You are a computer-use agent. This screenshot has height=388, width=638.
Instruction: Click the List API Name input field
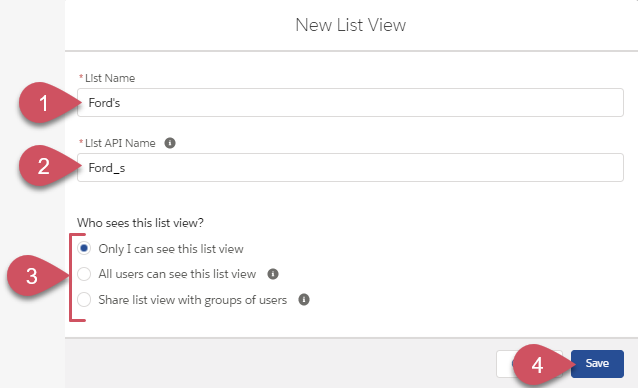point(350,168)
